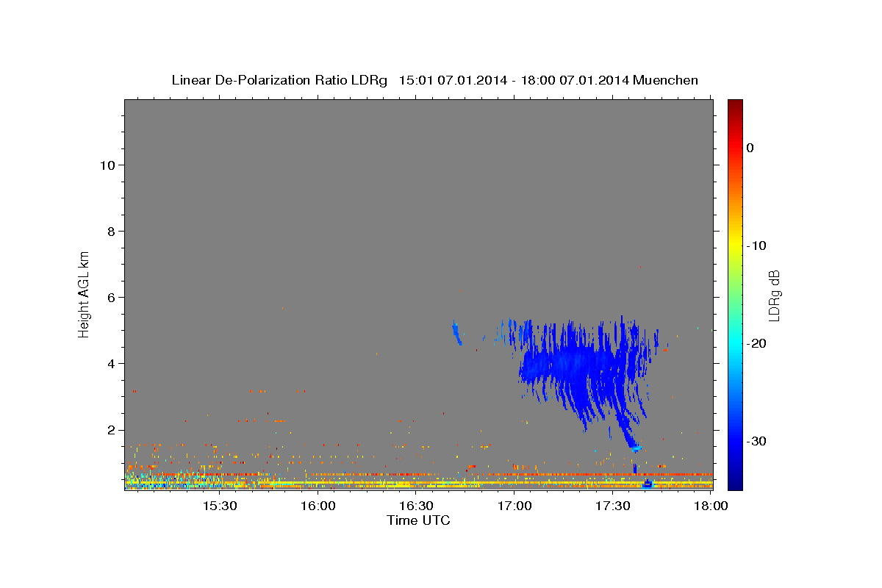Screen dimensions: 882x588
Task: Click the '17:00' time tick label
Action: coord(514,506)
